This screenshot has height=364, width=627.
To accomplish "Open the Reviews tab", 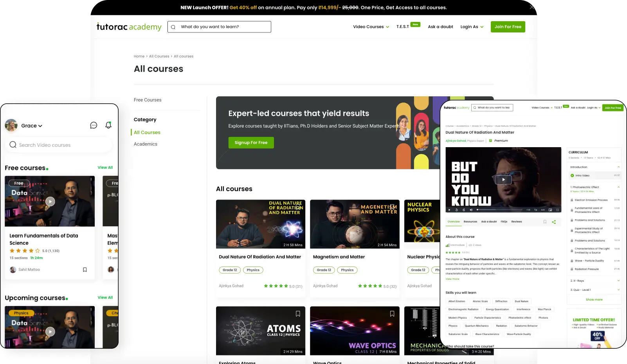I will coord(517,222).
